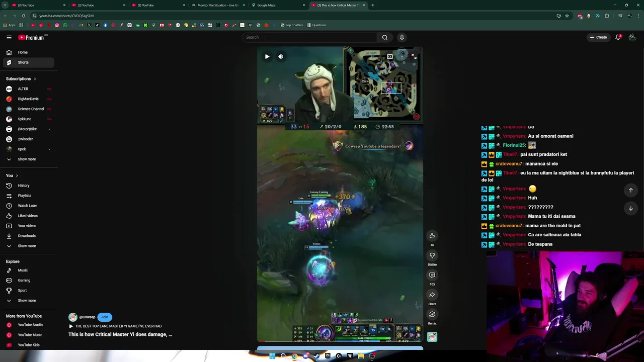This screenshot has width=644, height=362.
Task: Reload the current page
Action: click(x=23, y=16)
